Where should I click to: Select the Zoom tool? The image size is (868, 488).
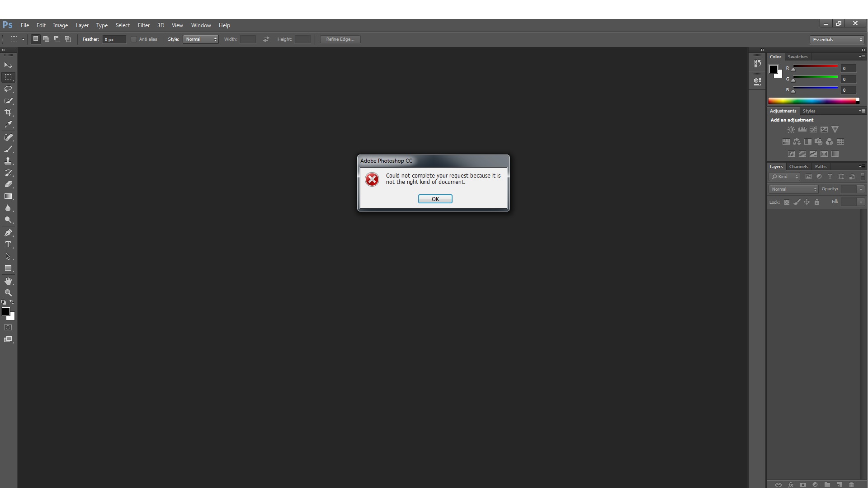point(8,293)
